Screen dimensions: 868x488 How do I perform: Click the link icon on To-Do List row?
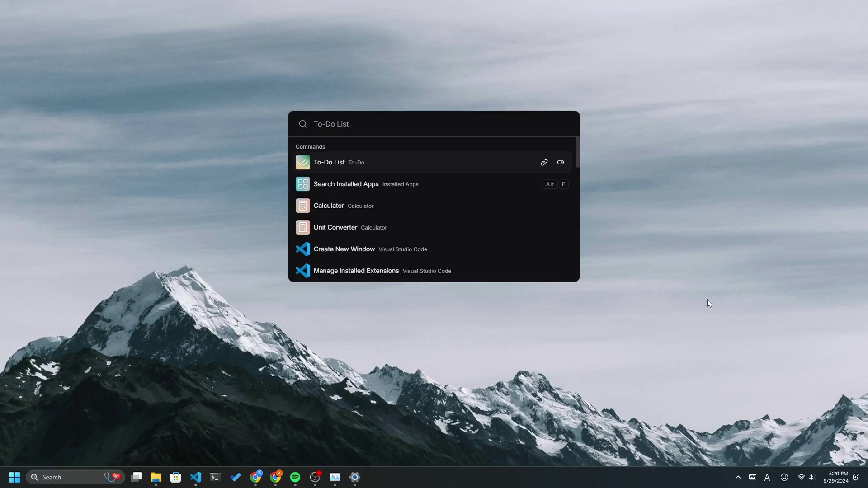544,162
